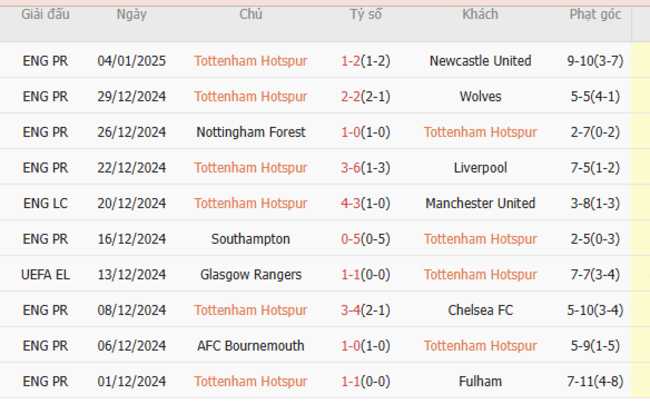Select the Wolves team name
The image size is (650, 404).
[x=480, y=97]
